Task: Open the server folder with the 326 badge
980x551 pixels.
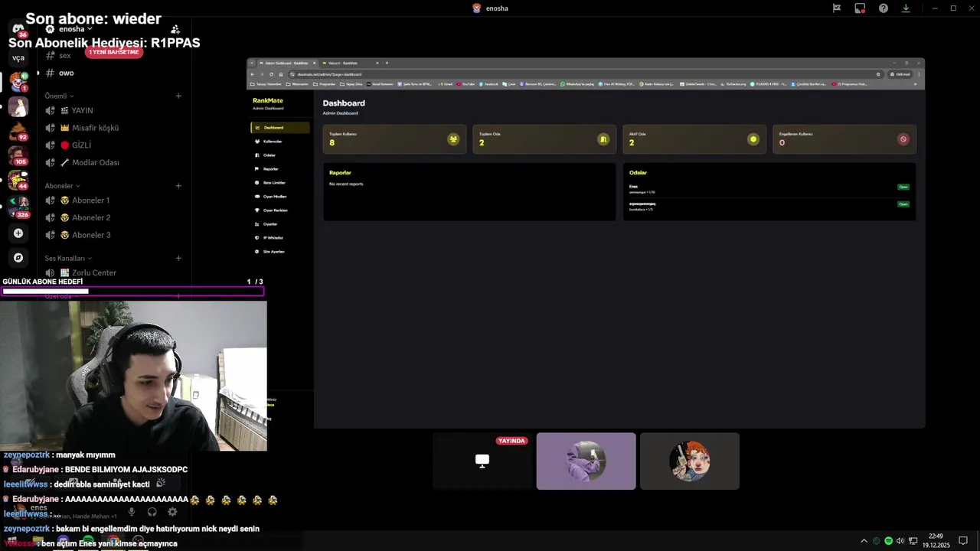Action: 18,207
